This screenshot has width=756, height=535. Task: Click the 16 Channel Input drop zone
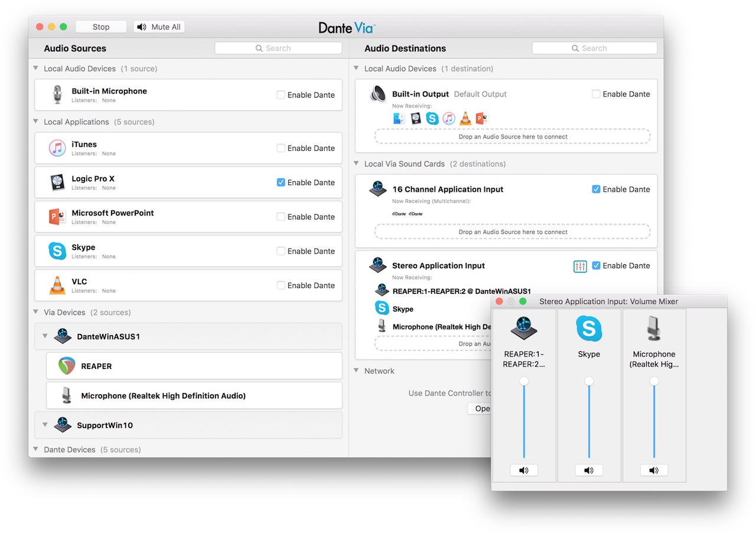tap(513, 232)
